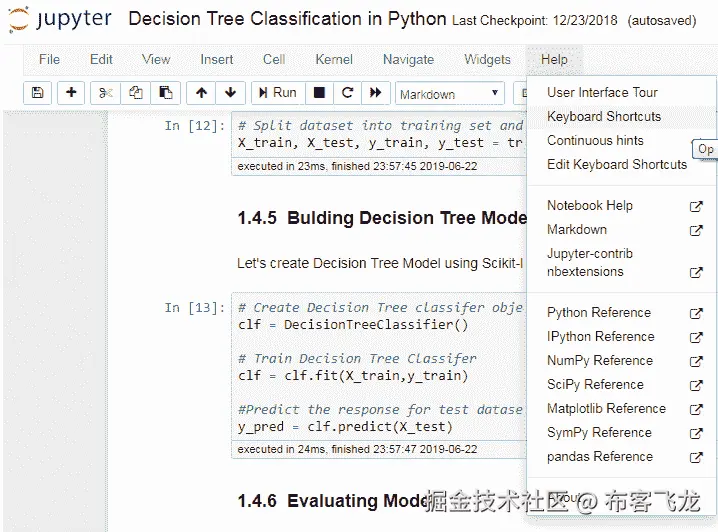
Task: Open Notebook Help link
Action: coord(590,206)
